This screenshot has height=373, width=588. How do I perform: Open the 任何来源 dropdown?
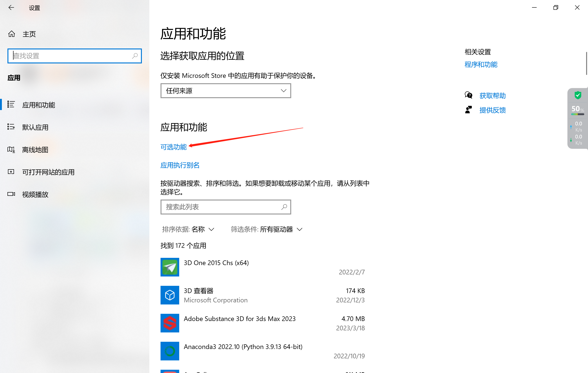coord(226,91)
